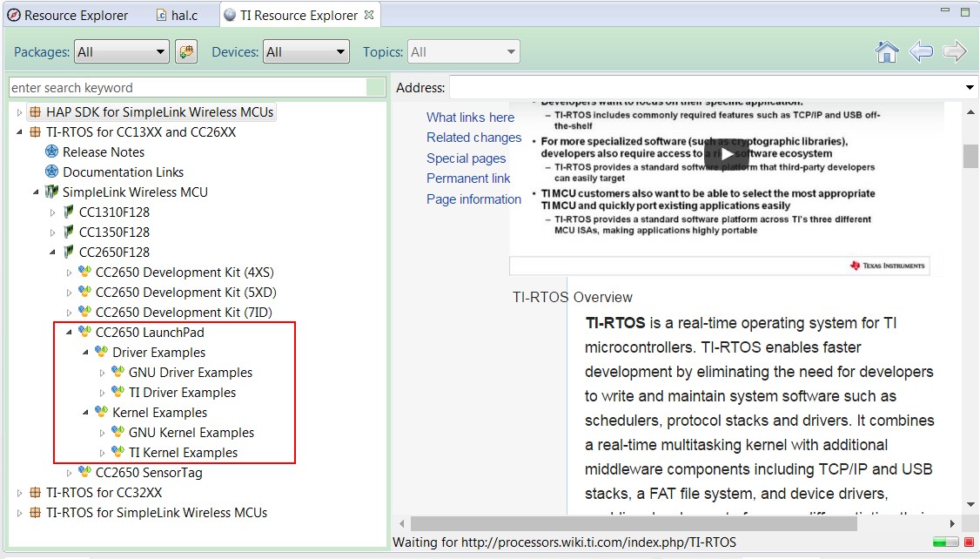
Task: Open the What links here link
Action: click(x=471, y=117)
